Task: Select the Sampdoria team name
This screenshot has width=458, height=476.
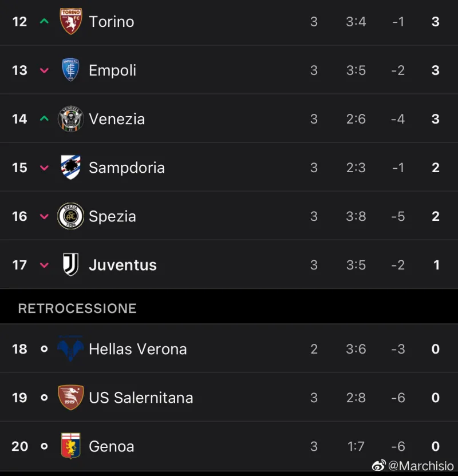Action: 127,168
